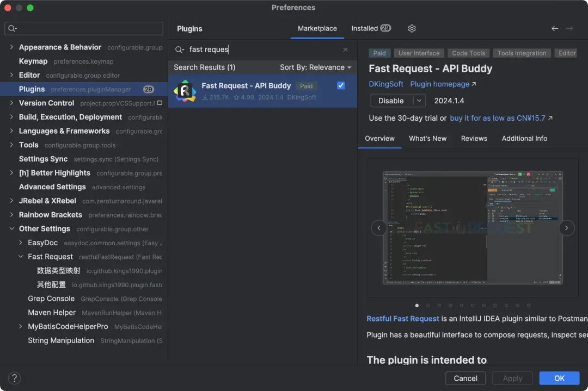
Task: Select the second carousel page dot
Action: [x=428, y=305]
